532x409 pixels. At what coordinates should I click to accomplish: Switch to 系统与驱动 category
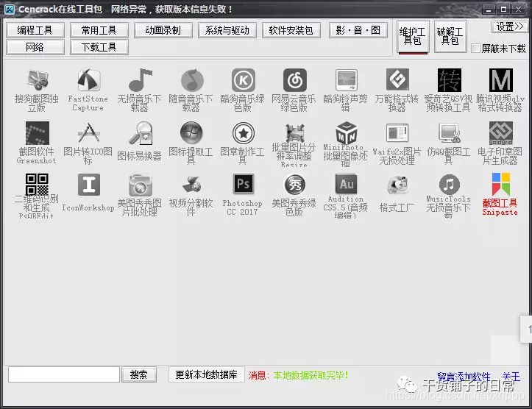tap(227, 30)
